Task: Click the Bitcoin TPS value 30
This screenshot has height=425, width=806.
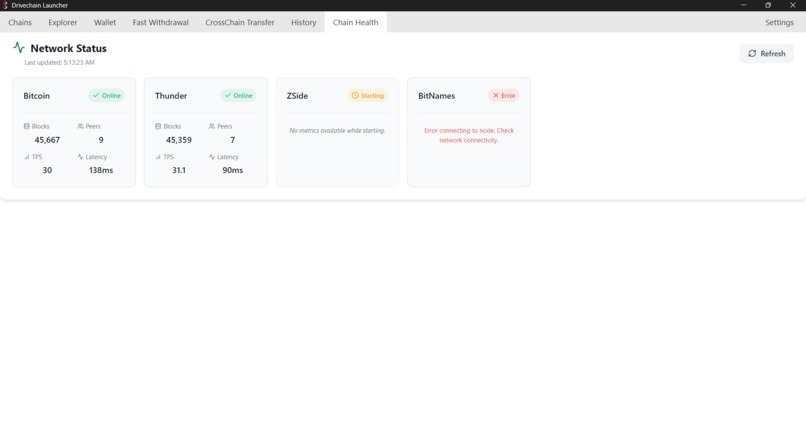Action: click(x=47, y=170)
